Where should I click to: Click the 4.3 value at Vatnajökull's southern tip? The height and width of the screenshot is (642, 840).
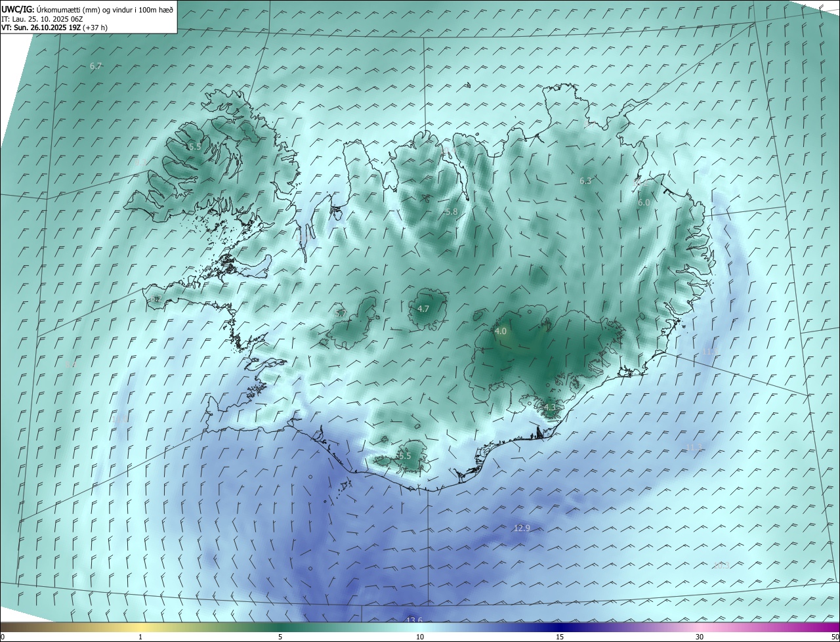coord(549,408)
